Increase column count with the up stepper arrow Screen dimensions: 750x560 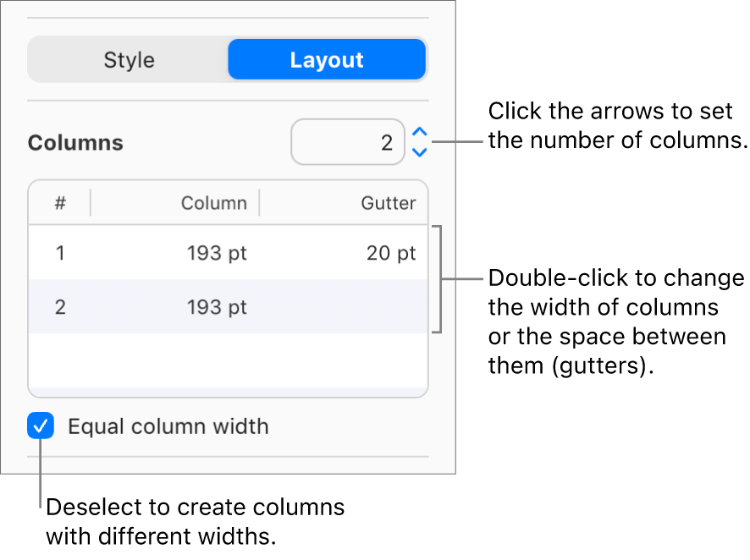click(419, 133)
